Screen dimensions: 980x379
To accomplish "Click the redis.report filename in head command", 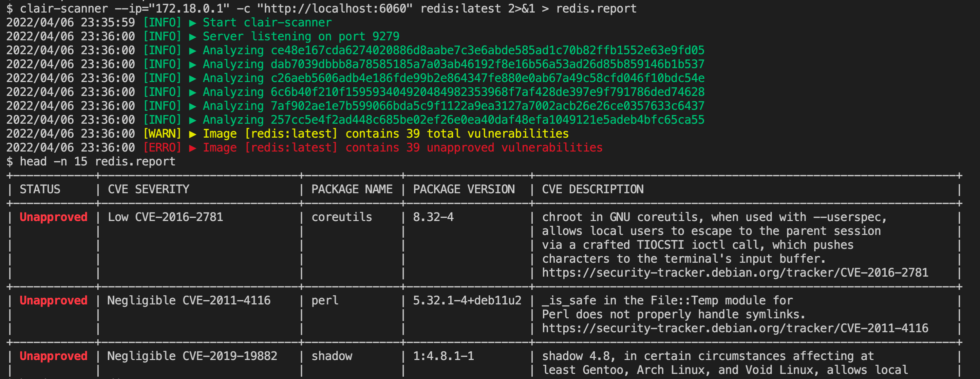I will click(x=135, y=162).
